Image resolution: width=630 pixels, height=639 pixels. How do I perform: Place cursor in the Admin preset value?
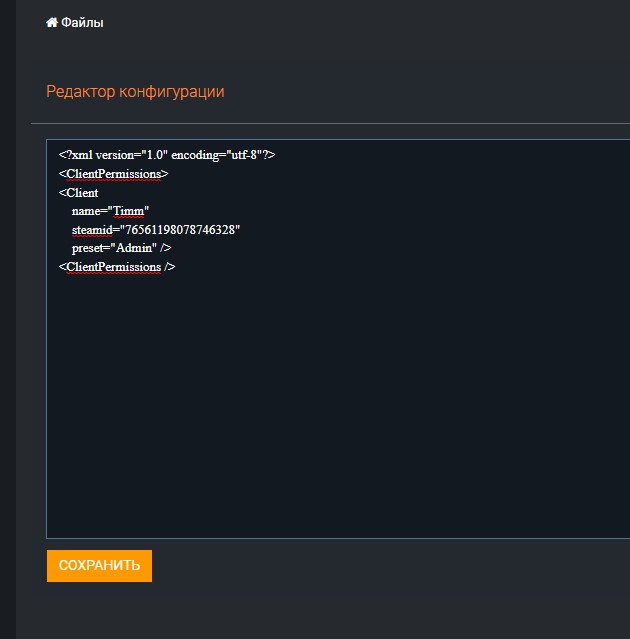coord(134,248)
